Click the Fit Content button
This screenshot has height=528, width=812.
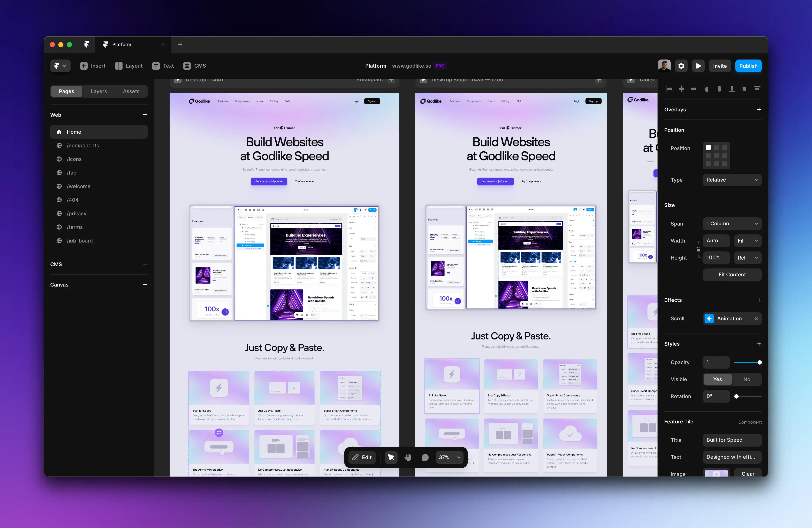pyautogui.click(x=732, y=275)
